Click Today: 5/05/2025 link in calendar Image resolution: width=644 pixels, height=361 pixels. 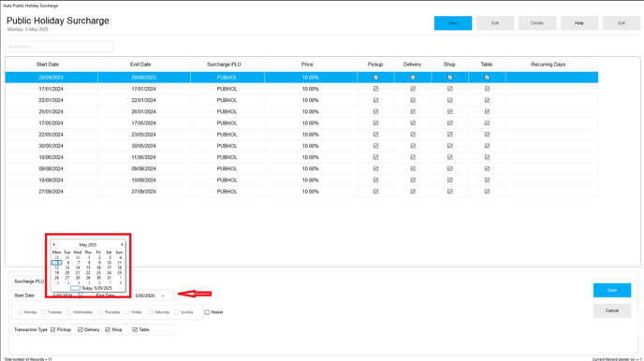pyautogui.click(x=96, y=288)
